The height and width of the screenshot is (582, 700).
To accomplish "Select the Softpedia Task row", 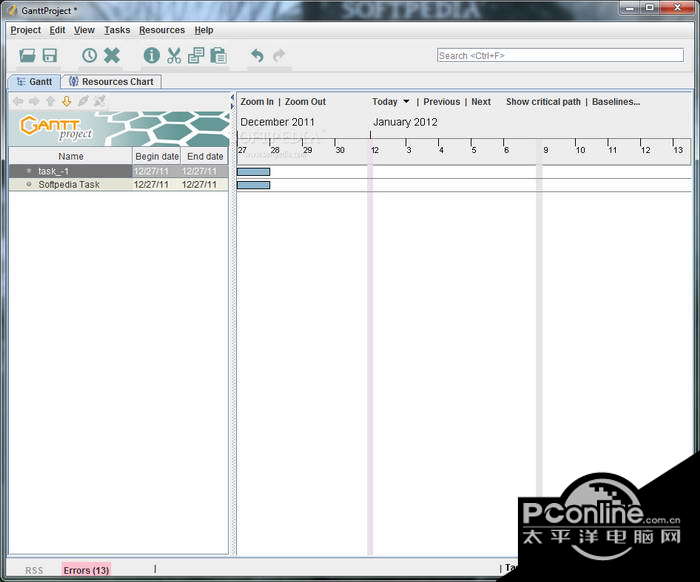I will (x=119, y=184).
